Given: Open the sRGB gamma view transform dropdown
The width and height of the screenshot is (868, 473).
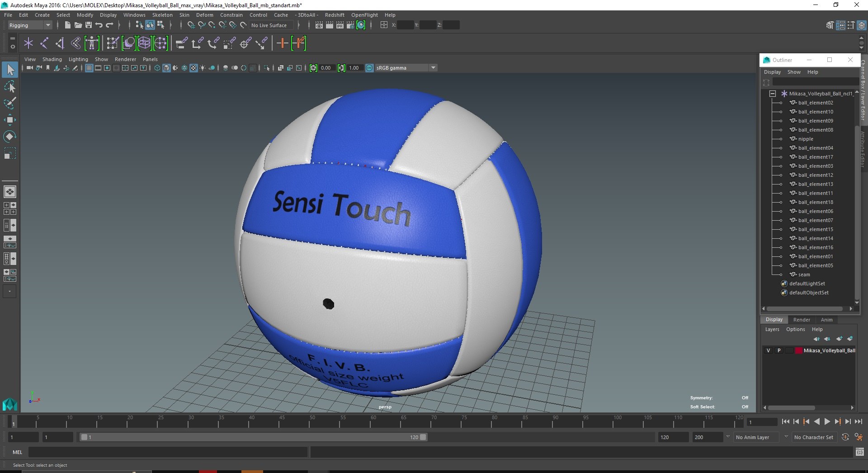Looking at the screenshot, I should coord(406,68).
